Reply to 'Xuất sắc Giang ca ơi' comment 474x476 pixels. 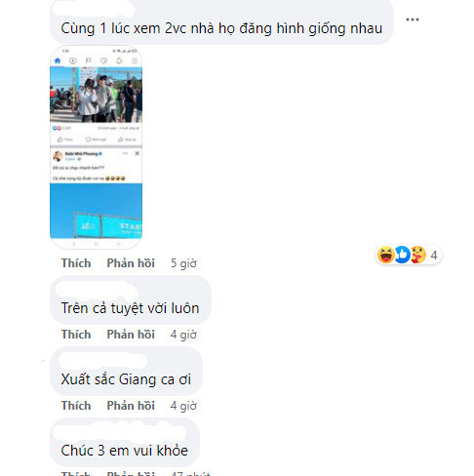click(131, 406)
